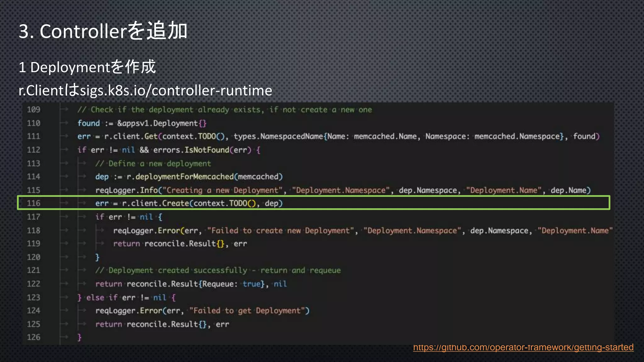This screenshot has width=644, height=362.
Task: Click line number 110 in the gutter
Action: click(33, 123)
